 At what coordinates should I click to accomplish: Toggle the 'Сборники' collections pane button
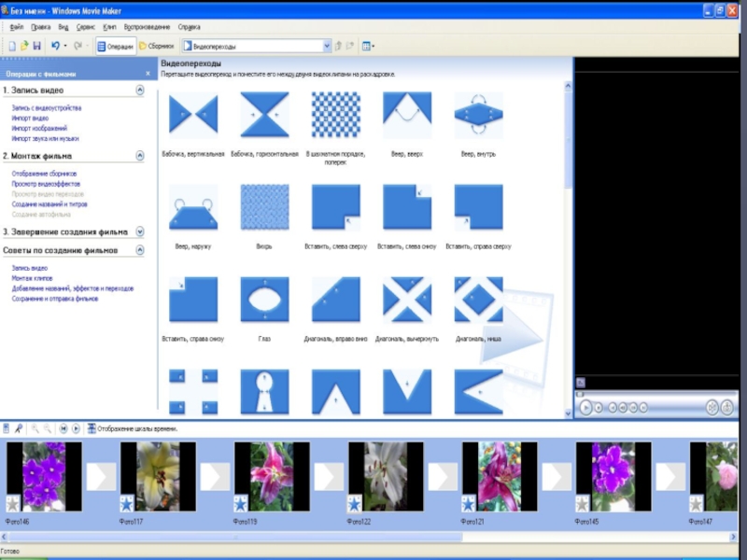point(156,46)
